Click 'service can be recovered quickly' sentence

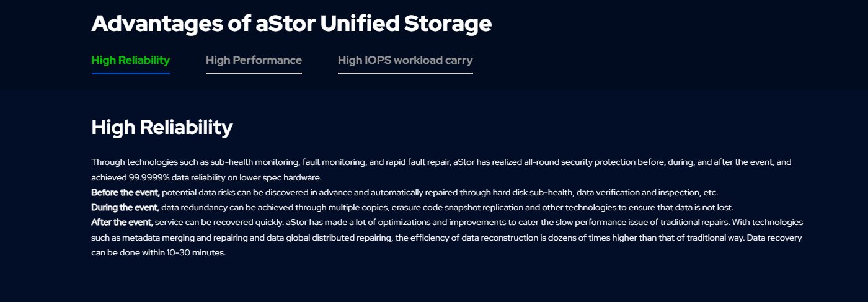(x=219, y=222)
